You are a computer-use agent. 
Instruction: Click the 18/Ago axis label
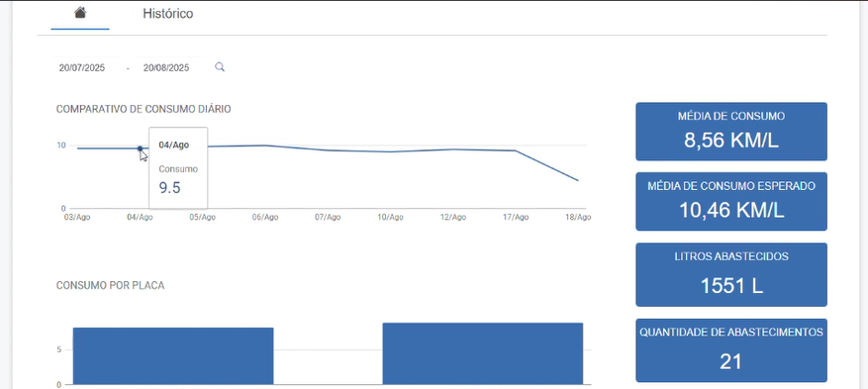point(578,218)
